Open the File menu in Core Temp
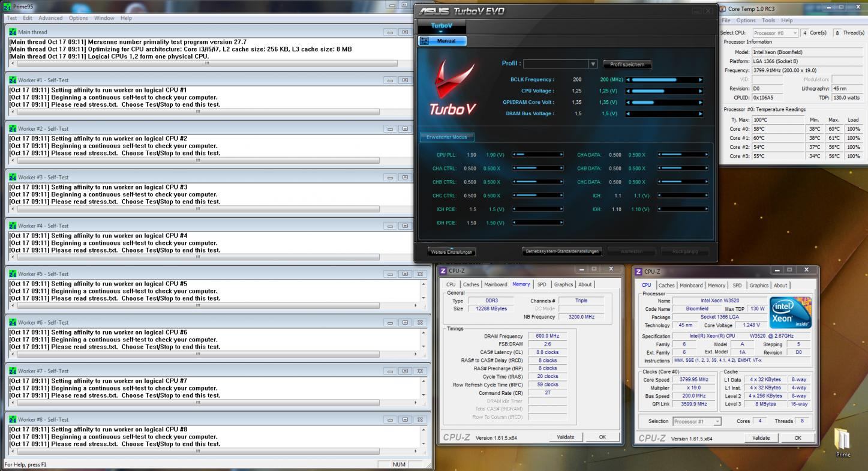 point(726,20)
